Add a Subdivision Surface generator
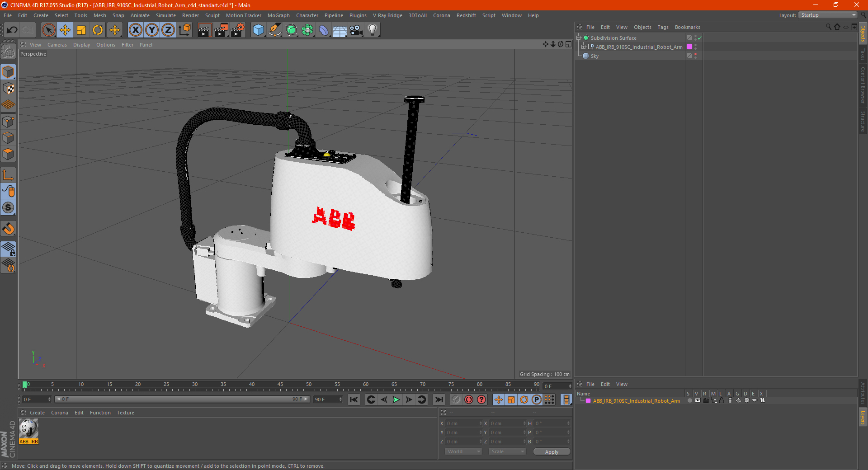This screenshot has height=470, width=868. click(291, 30)
